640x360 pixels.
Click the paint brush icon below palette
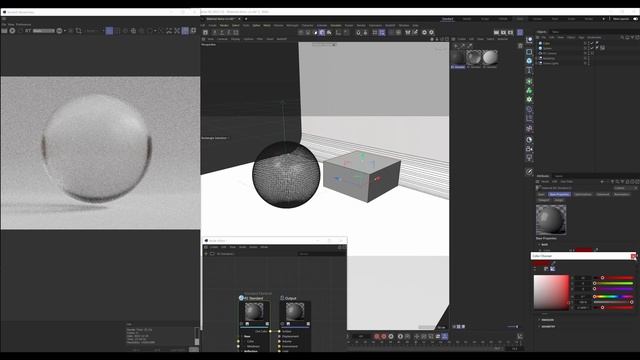[x=529, y=172]
